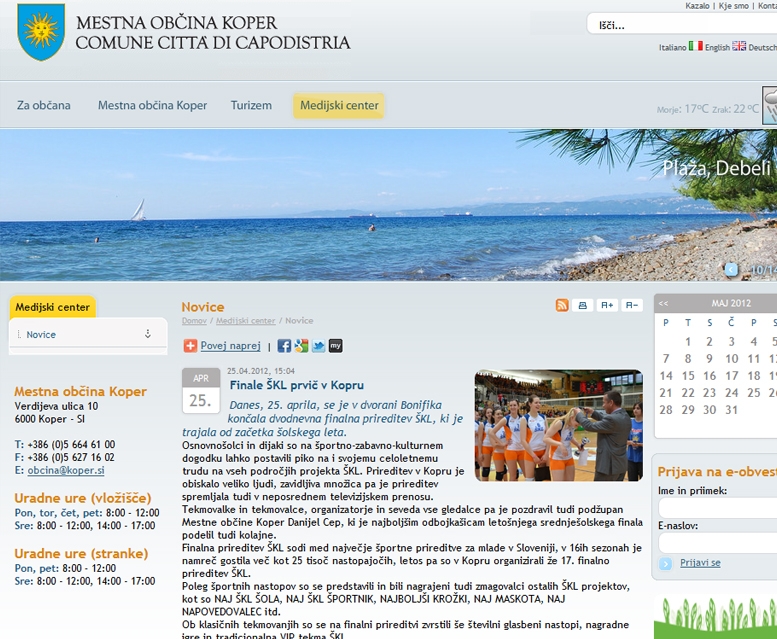Open Mestna občina Koper menu
777x639 pixels.
pyautogui.click(x=153, y=105)
